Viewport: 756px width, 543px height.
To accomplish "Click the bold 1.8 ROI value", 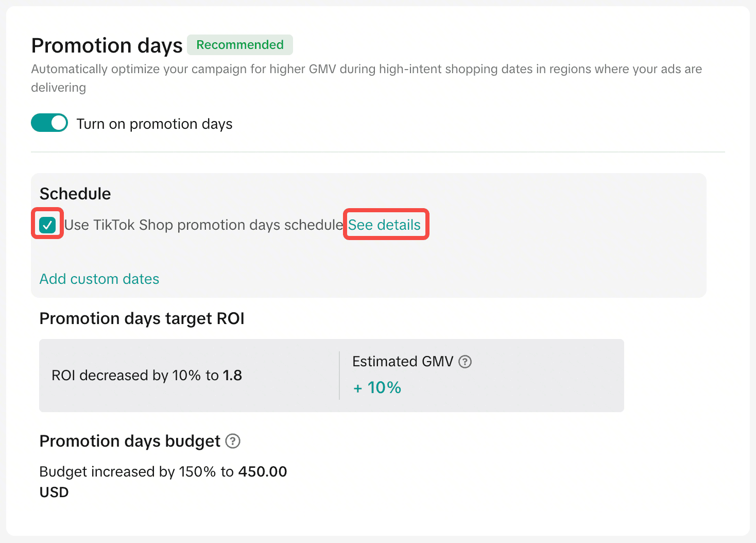I will click(232, 375).
